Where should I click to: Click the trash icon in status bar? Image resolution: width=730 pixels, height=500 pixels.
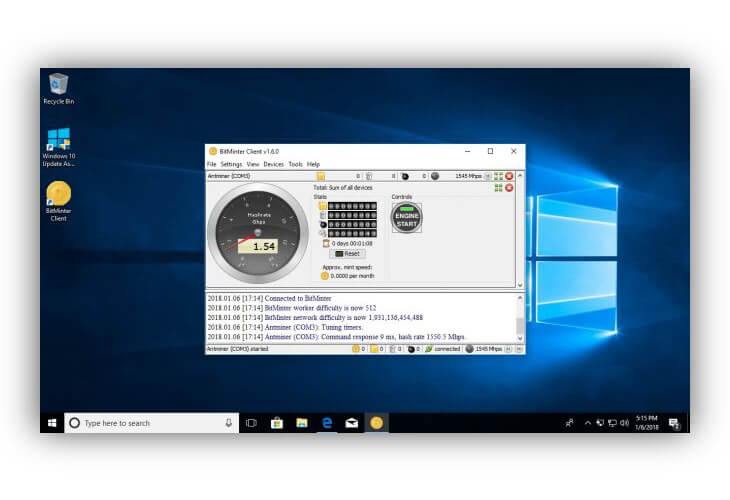(x=392, y=349)
